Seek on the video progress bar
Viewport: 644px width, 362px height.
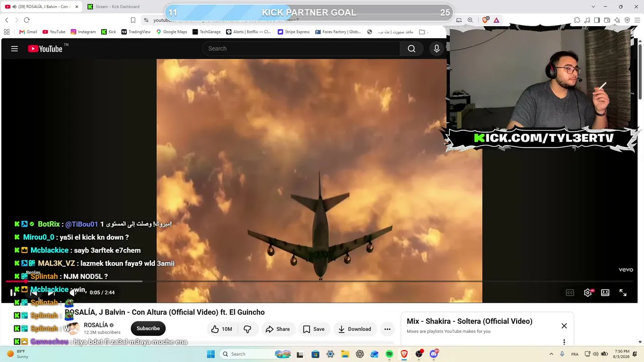point(319,282)
